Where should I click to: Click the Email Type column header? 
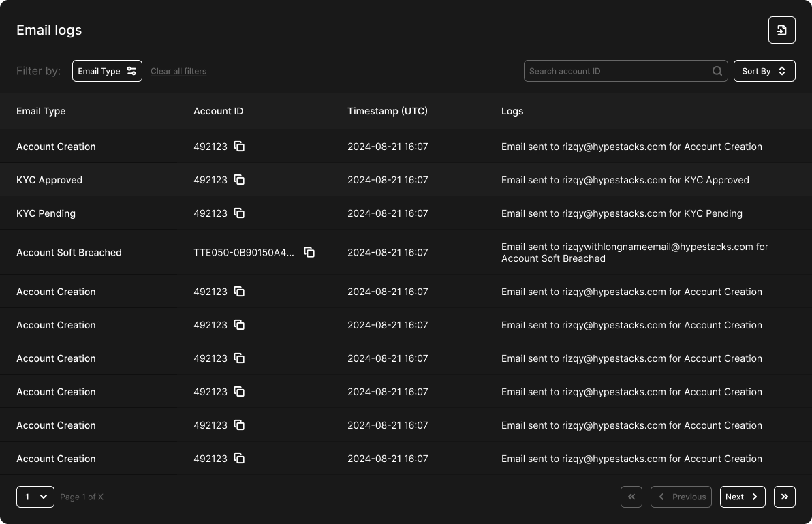click(41, 111)
